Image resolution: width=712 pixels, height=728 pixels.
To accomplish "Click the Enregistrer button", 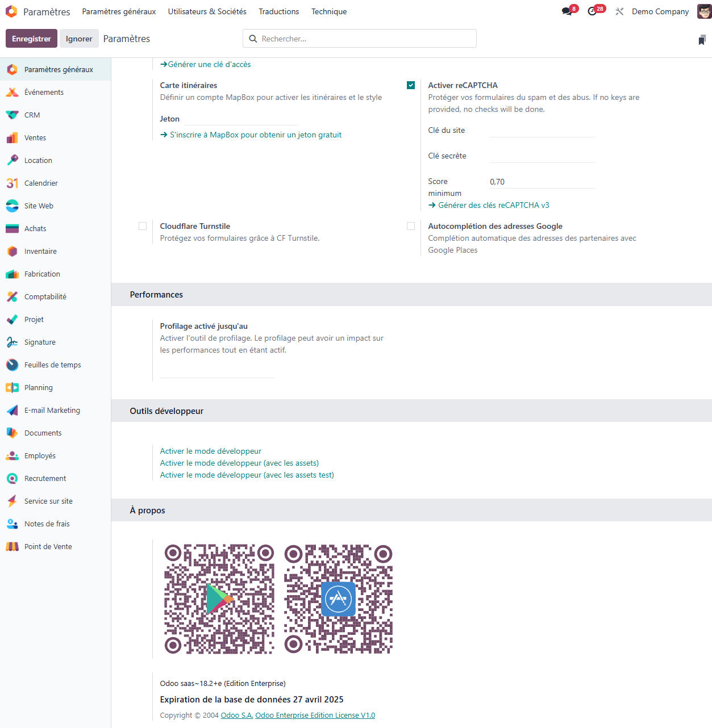I will pos(31,39).
